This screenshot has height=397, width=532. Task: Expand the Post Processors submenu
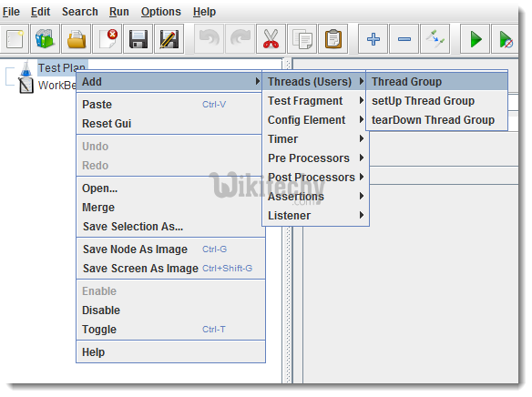[314, 177]
